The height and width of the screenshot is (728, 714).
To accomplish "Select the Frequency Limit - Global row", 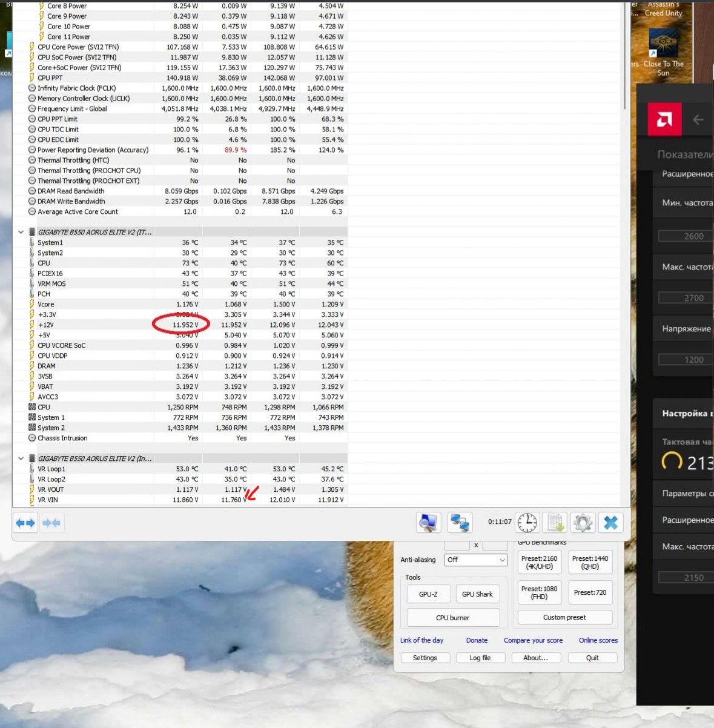I will pos(180,108).
